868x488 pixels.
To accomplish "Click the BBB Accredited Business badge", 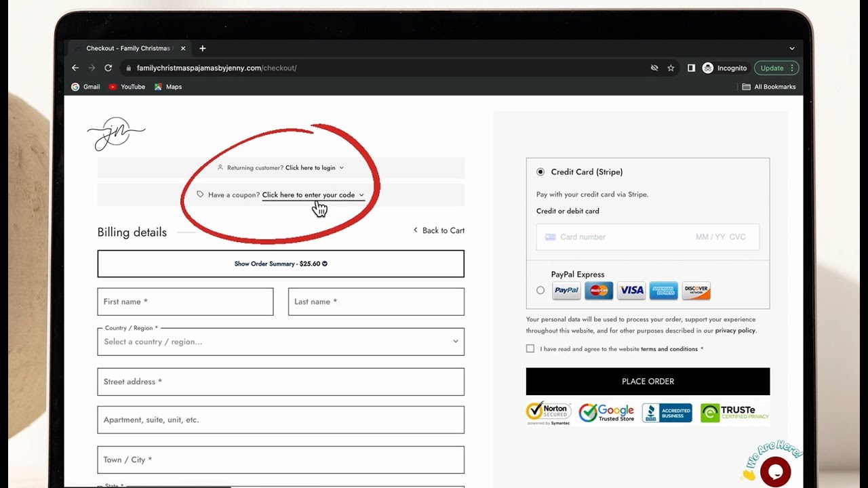I will tap(667, 413).
